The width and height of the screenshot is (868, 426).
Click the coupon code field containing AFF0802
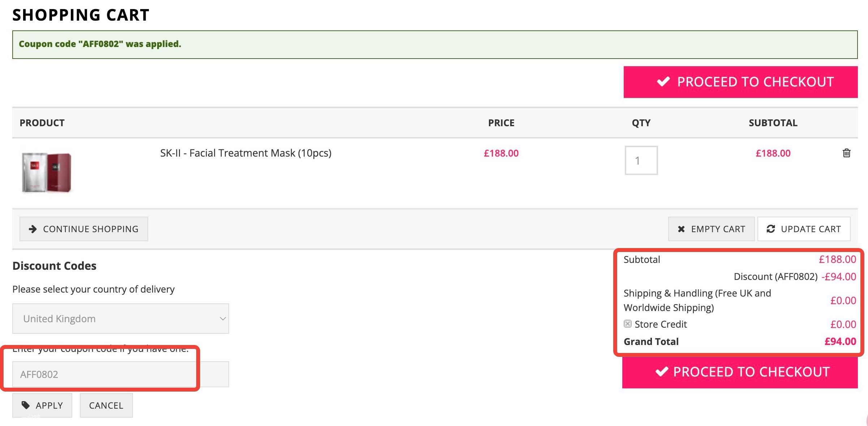(121, 374)
